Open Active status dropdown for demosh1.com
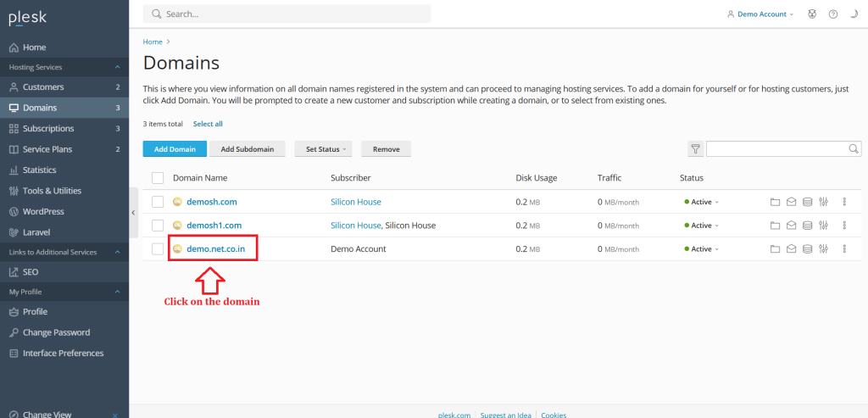Image resolution: width=868 pixels, height=418 pixels. [701, 226]
